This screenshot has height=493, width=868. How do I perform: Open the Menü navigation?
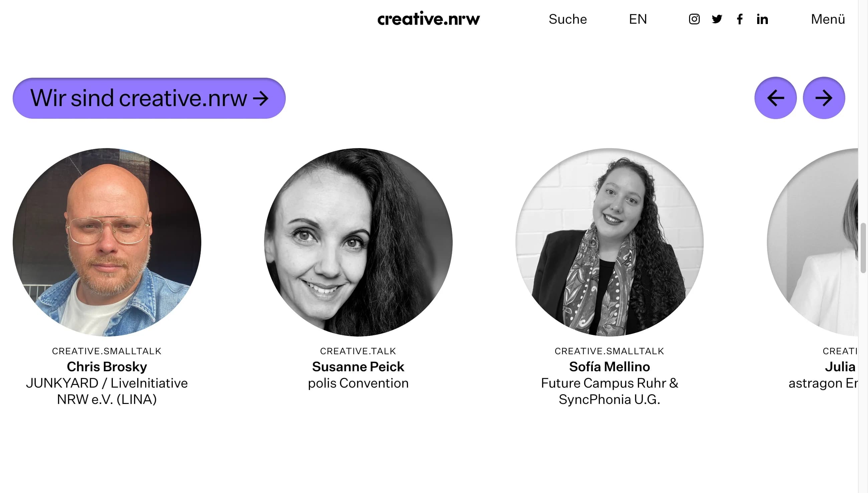pyautogui.click(x=828, y=19)
